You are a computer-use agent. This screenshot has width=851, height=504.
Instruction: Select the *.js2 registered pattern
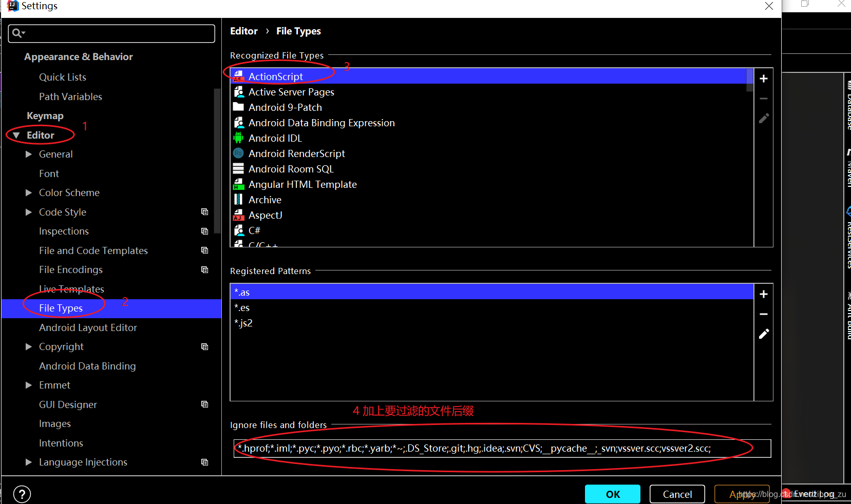click(492, 323)
